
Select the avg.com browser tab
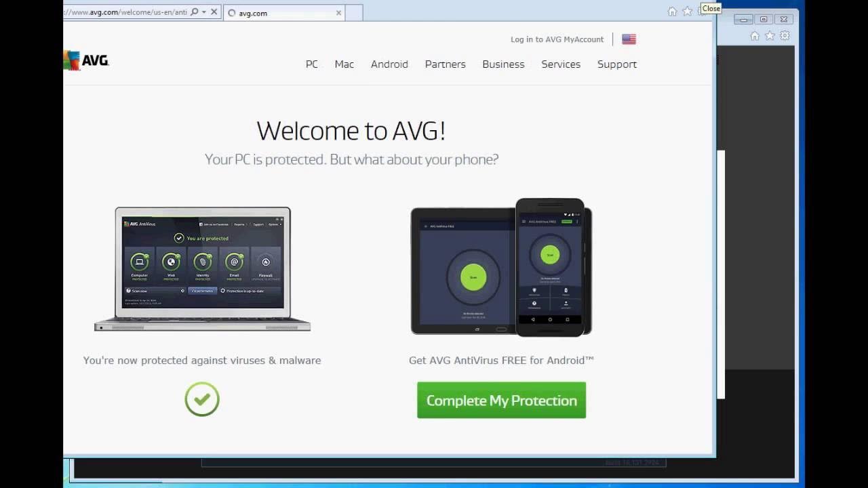[285, 13]
